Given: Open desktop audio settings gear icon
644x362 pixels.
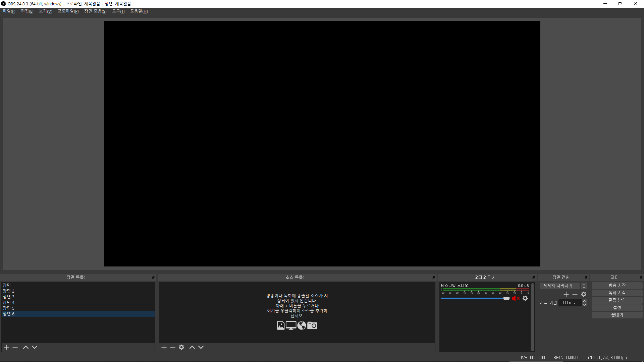Looking at the screenshot, I should pos(525,298).
